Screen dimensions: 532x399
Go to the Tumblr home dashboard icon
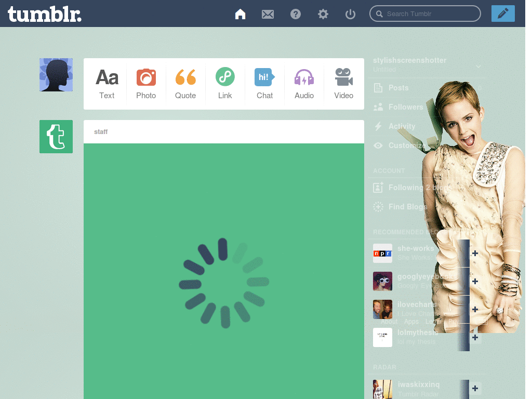point(240,14)
